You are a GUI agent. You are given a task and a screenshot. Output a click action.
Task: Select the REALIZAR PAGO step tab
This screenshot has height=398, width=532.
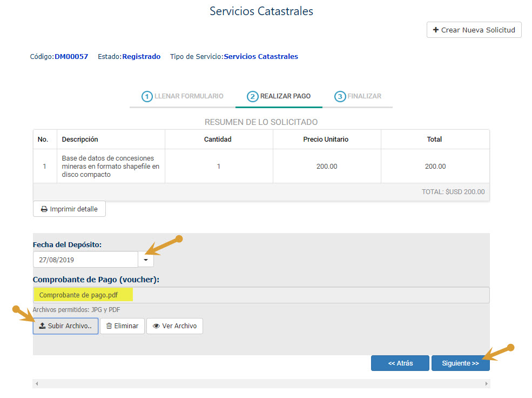click(279, 96)
